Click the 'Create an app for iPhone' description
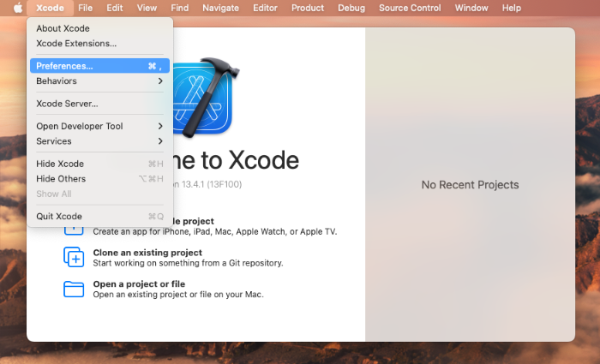Screen dimensions: 600x364 [214, 231]
